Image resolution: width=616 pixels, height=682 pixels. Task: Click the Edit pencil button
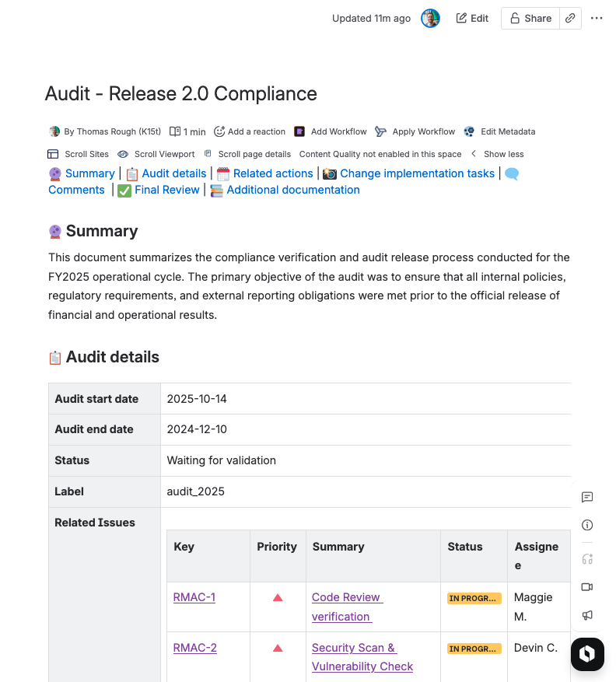[472, 19]
